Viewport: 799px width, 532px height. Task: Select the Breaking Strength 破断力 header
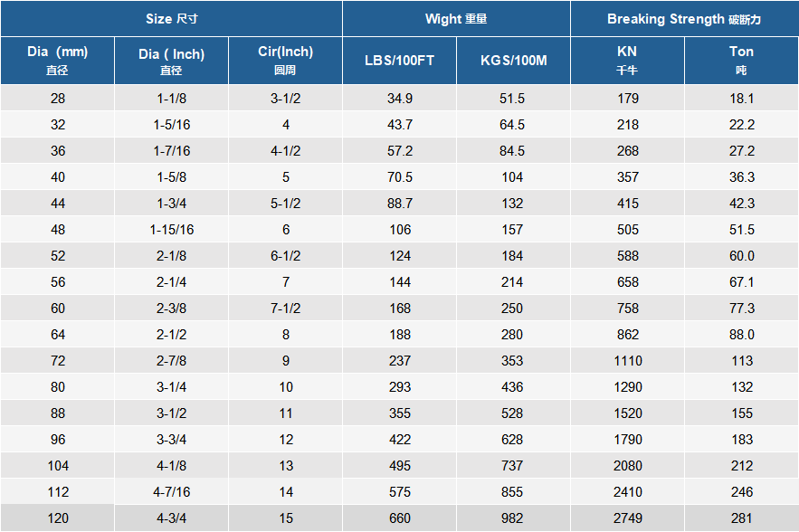tap(684, 19)
